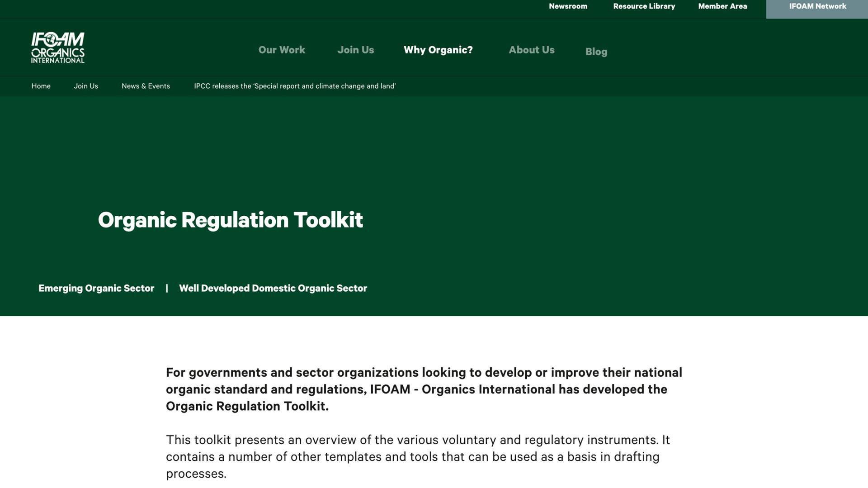The width and height of the screenshot is (868, 488).
Task: Navigate to the Blog
Action: pyautogui.click(x=596, y=52)
